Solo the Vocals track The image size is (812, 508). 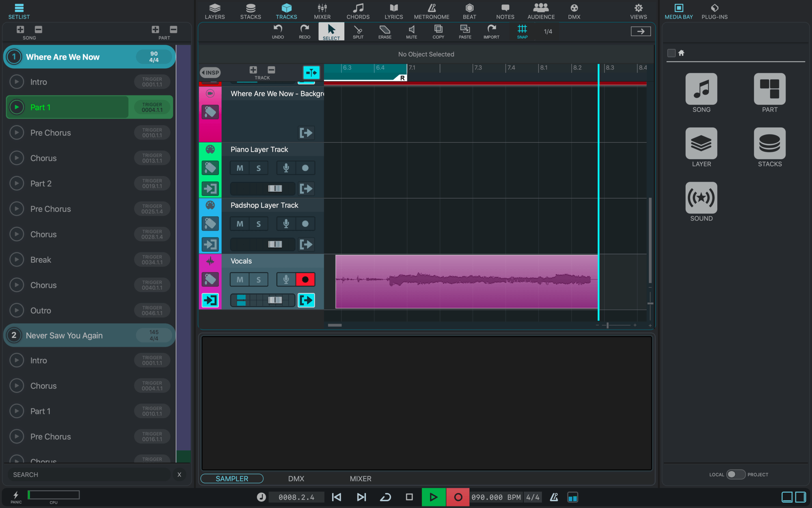259,279
